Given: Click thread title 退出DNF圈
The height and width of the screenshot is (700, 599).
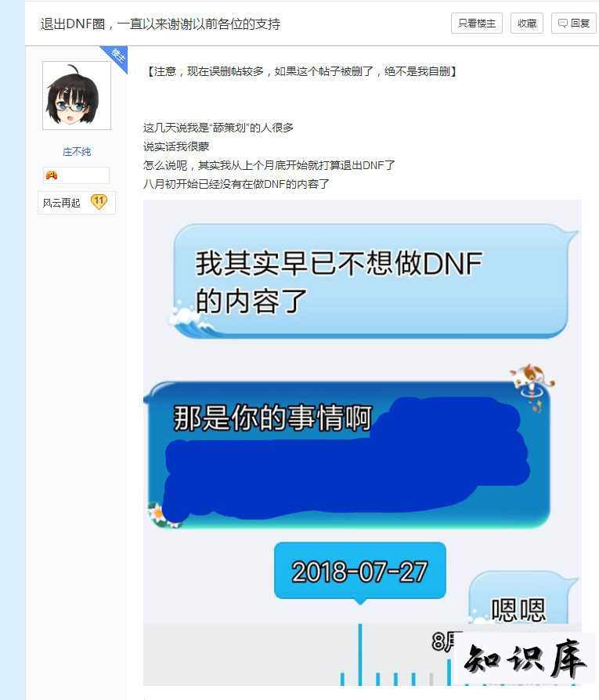Looking at the screenshot, I should [x=161, y=24].
